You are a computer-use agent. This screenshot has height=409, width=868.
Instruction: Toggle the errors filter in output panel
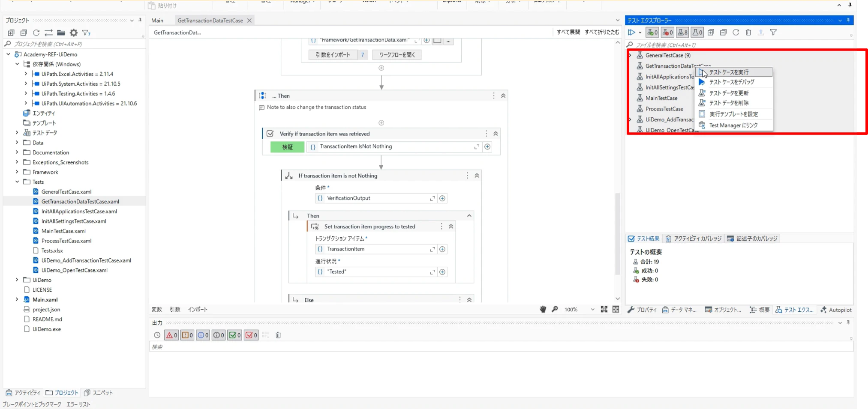[x=171, y=335]
